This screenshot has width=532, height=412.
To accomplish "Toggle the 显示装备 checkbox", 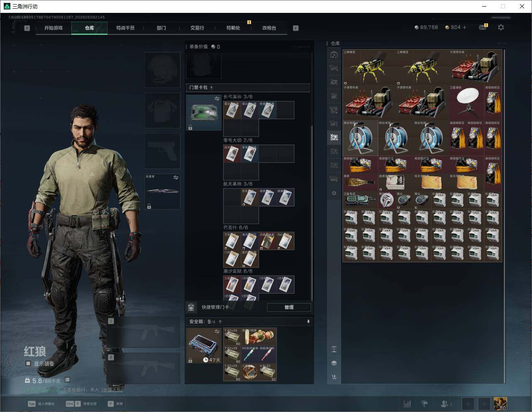I will 28,363.
